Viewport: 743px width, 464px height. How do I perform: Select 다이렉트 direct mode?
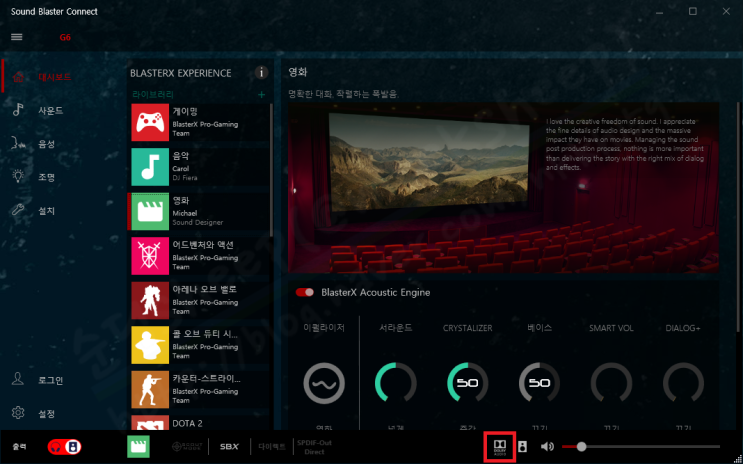[272, 446]
